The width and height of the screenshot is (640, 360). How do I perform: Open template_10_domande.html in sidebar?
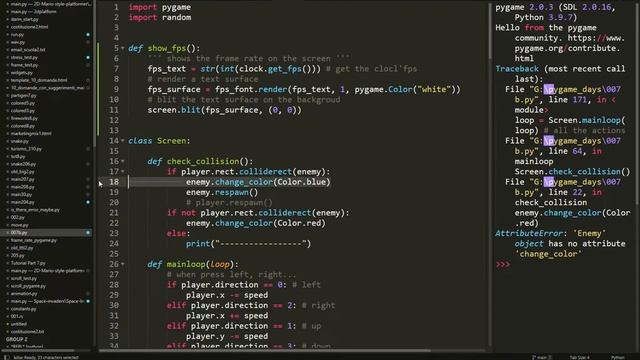[39, 80]
